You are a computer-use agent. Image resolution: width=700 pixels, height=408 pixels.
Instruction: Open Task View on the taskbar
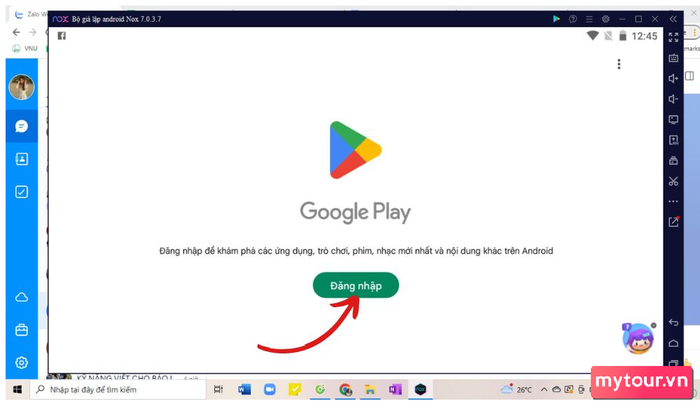[x=218, y=389]
